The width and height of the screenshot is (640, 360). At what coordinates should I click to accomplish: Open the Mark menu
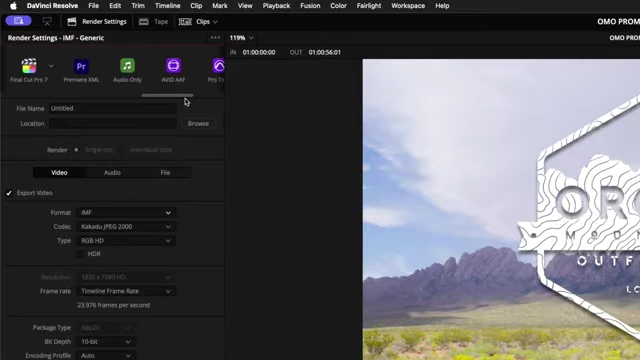point(220,6)
